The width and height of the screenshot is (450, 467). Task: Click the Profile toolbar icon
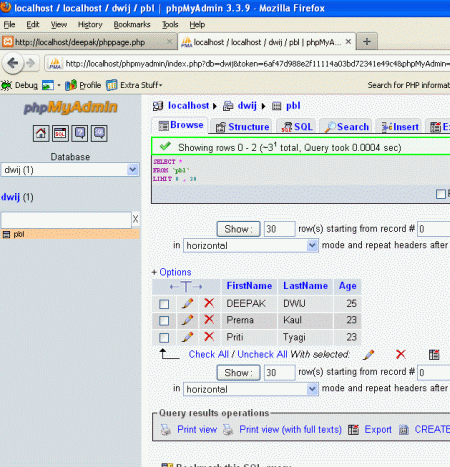coord(71,85)
